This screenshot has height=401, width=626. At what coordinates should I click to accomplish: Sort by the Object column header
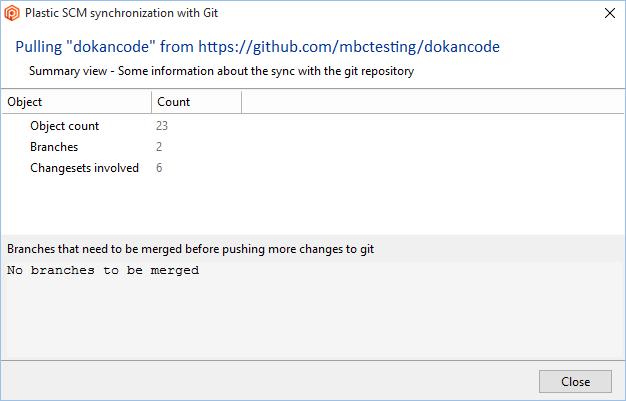(77, 102)
